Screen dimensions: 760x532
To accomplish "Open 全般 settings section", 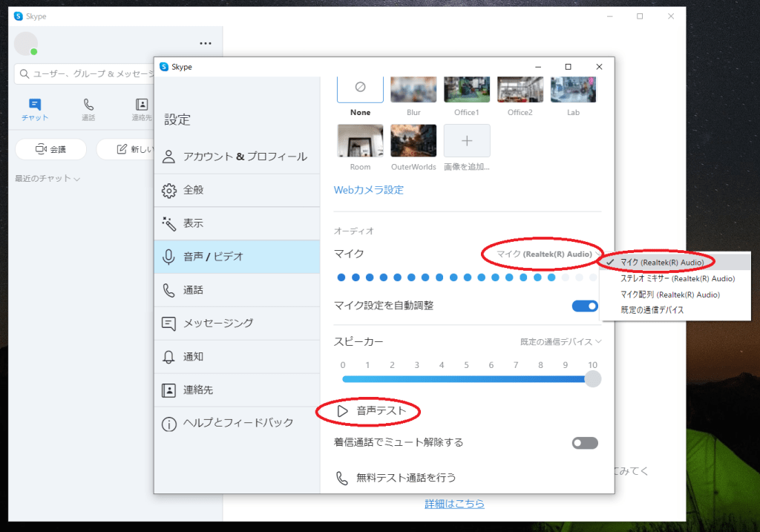I will click(237, 190).
